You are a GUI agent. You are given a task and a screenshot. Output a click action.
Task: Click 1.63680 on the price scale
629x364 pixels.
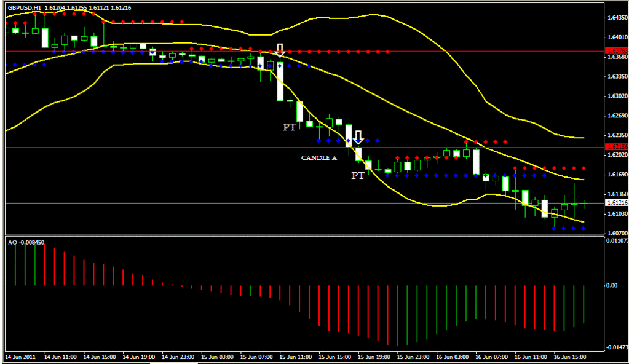point(617,57)
